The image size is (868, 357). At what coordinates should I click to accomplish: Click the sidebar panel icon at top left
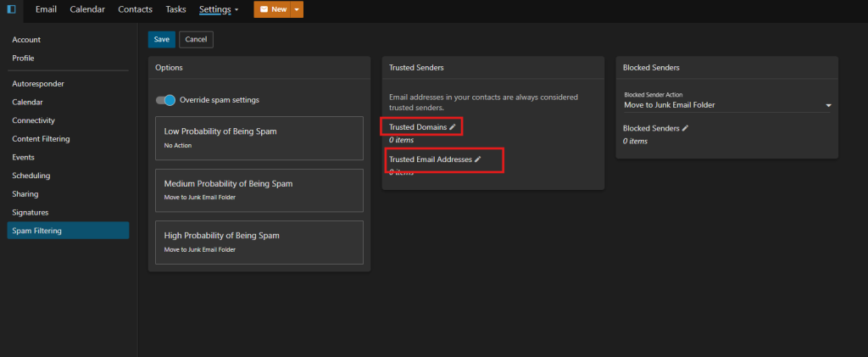coord(11,9)
